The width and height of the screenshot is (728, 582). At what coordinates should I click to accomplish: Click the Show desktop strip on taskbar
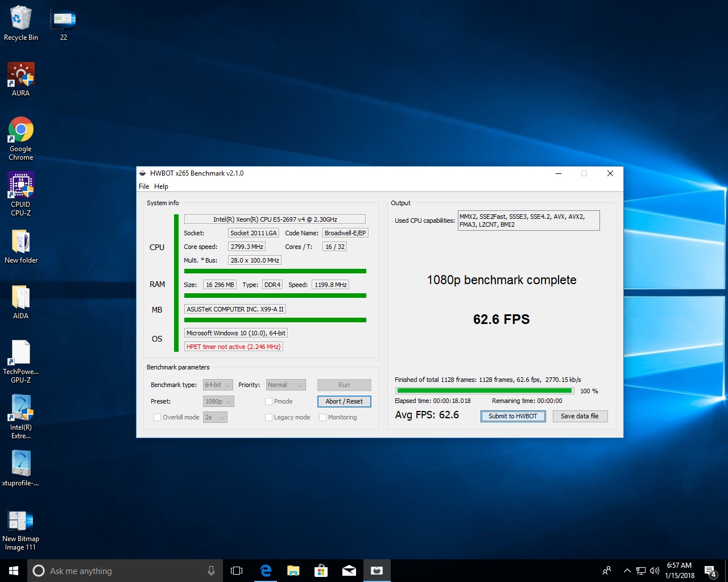(x=726, y=571)
